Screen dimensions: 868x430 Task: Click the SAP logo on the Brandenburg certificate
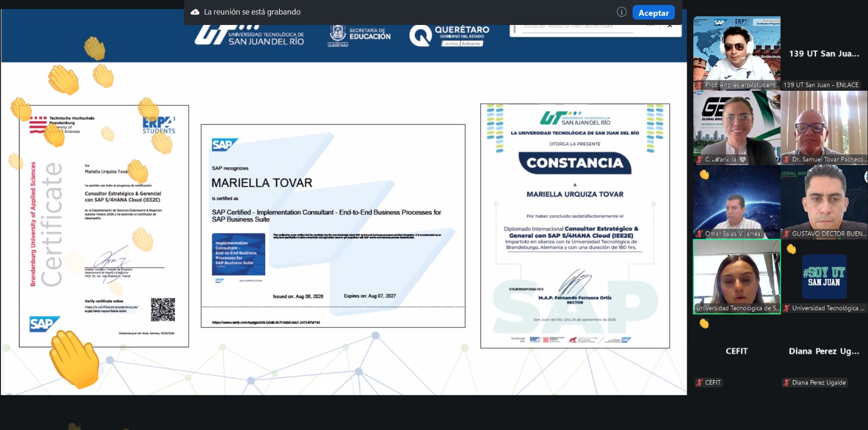pos(44,324)
